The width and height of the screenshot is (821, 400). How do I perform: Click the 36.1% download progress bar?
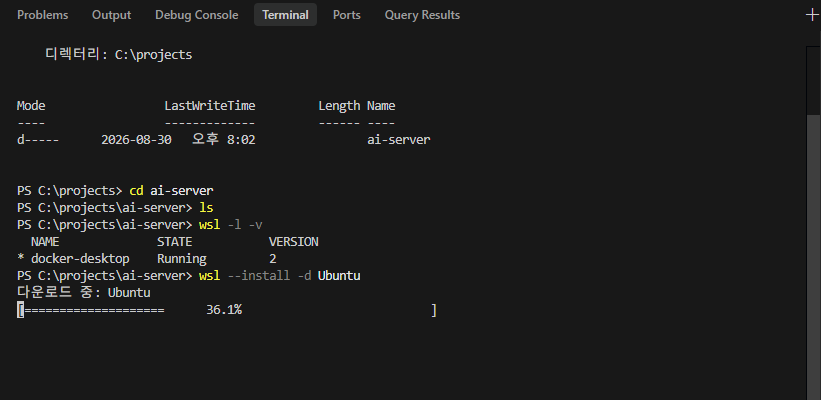(227, 310)
